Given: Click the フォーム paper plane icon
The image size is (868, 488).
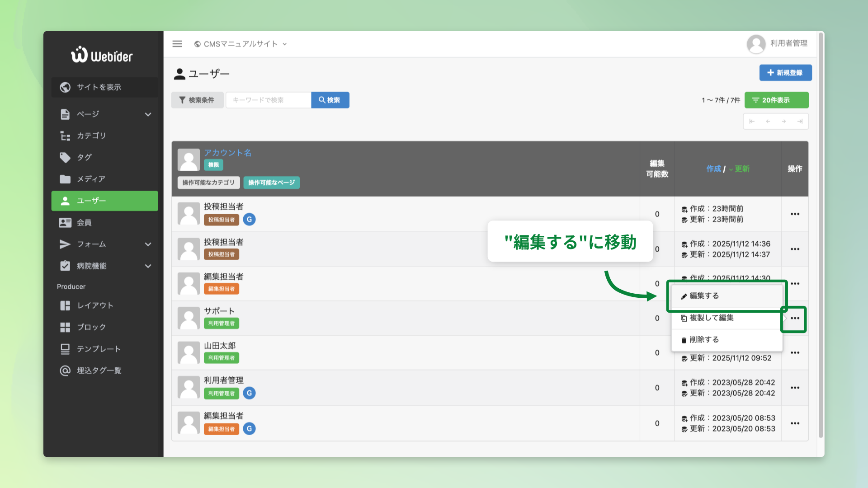Looking at the screenshot, I should pos(65,244).
